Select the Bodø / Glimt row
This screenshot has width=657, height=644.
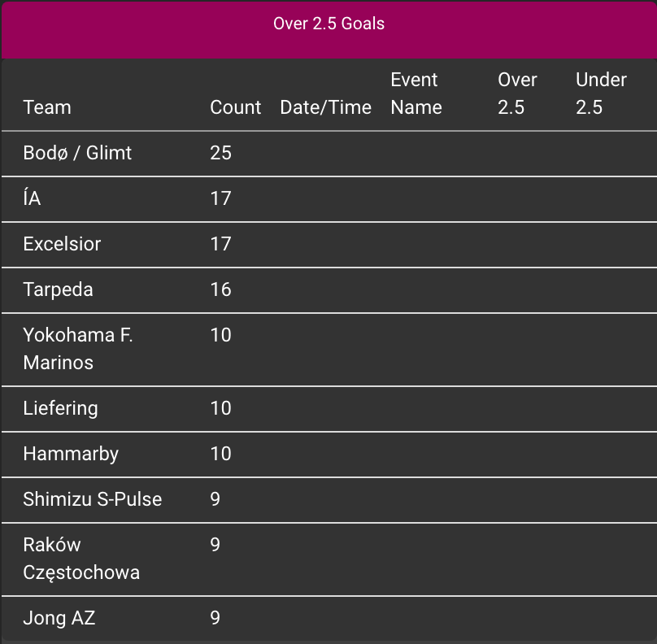click(329, 154)
